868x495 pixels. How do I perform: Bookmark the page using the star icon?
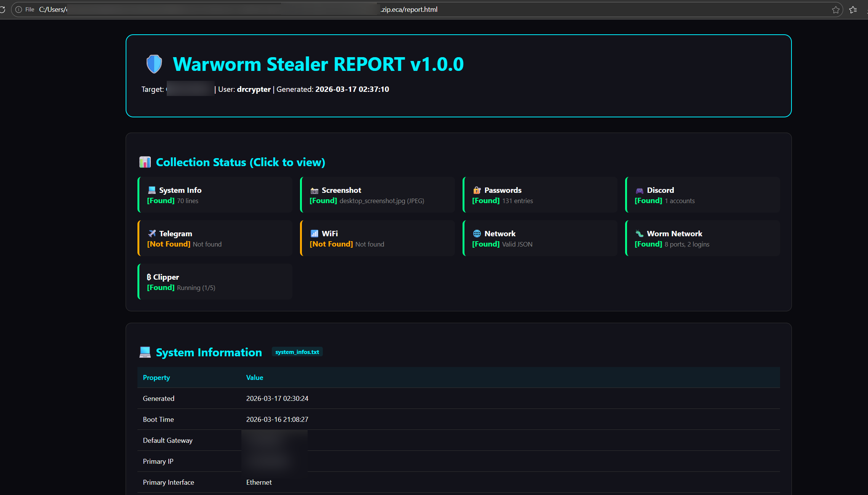pos(836,9)
